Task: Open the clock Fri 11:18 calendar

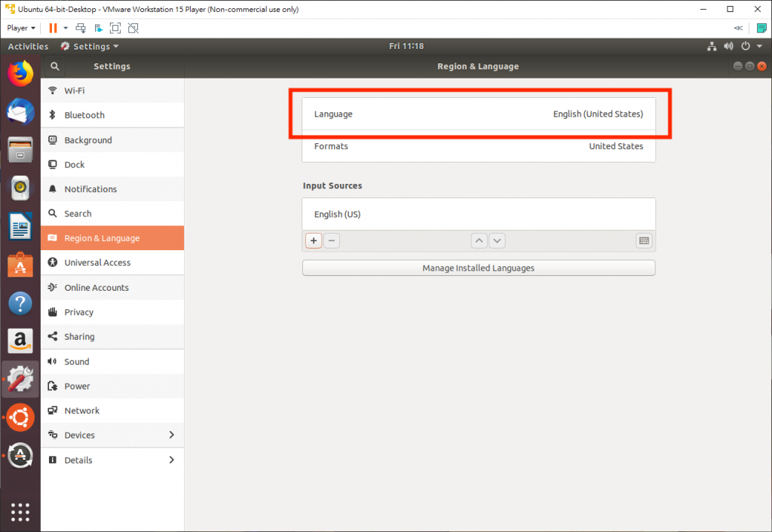Action: click(406, 46)
